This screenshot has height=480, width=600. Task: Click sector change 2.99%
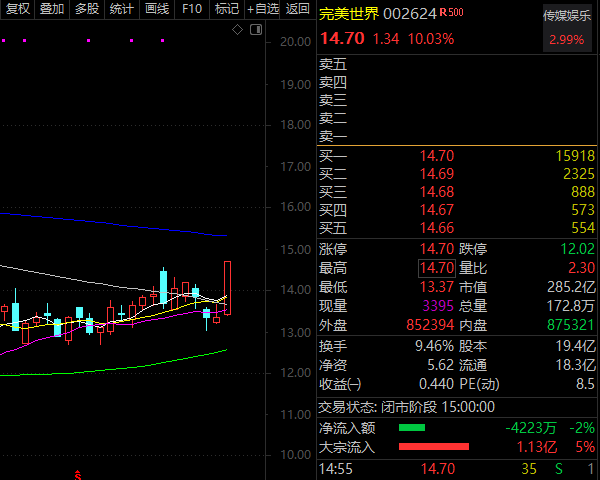pos(567,39)
